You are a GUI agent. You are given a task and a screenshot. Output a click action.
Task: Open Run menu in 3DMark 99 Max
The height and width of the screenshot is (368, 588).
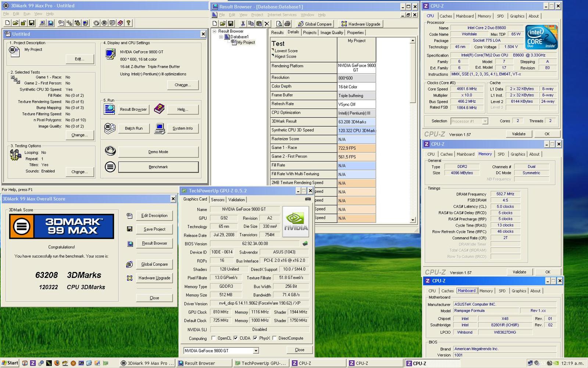pos(27,14)
